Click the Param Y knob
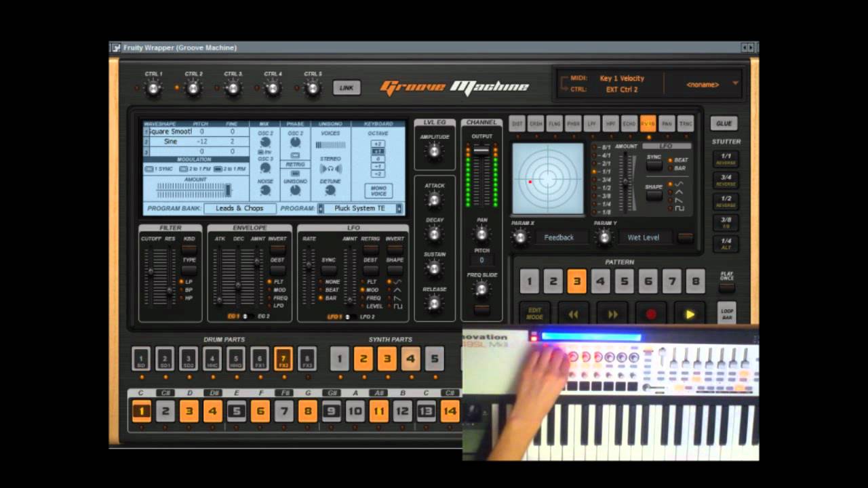Viewport: 868px width, 488px height. tap(604, 237)
